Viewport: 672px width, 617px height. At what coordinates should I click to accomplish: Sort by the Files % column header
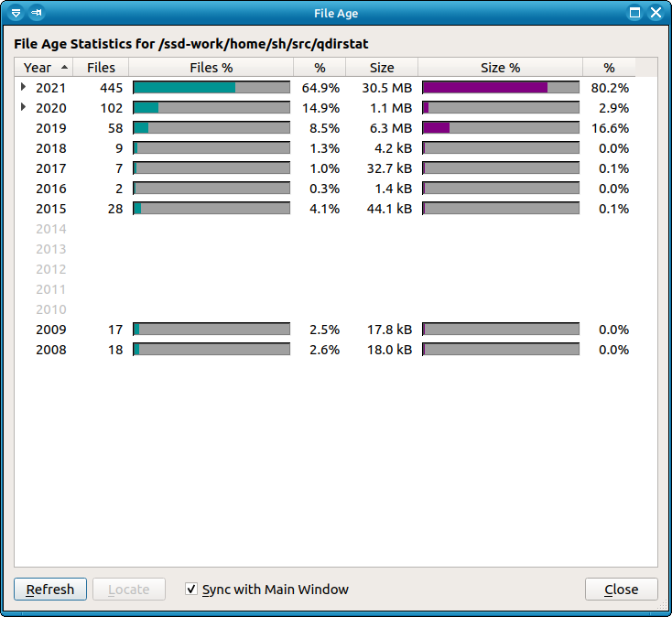tap(211, 67)
